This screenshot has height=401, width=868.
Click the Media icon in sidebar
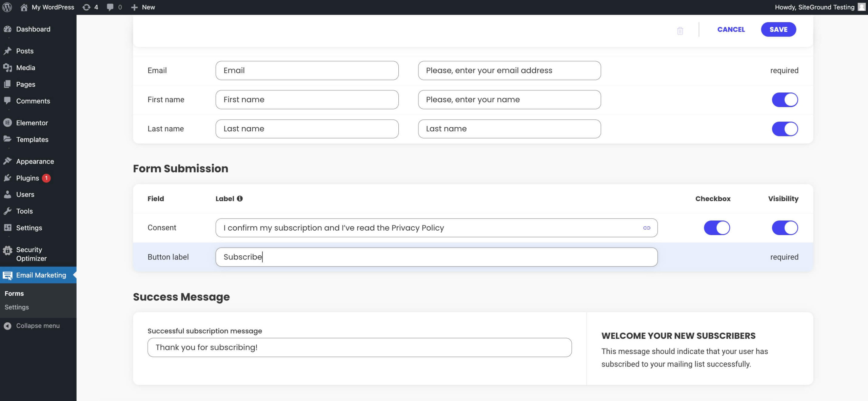click(7, 67)
